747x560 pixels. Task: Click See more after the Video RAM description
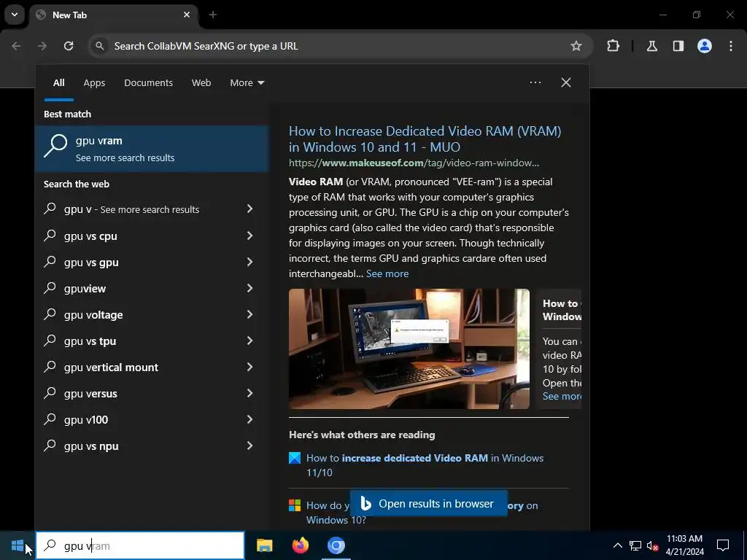click(387, 273)
